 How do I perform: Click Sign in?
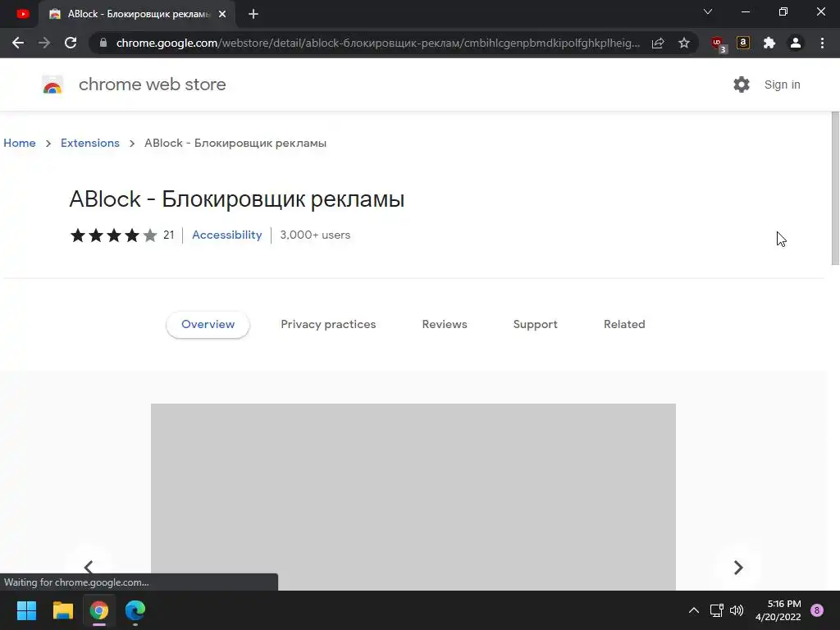[x=782, y=84]
